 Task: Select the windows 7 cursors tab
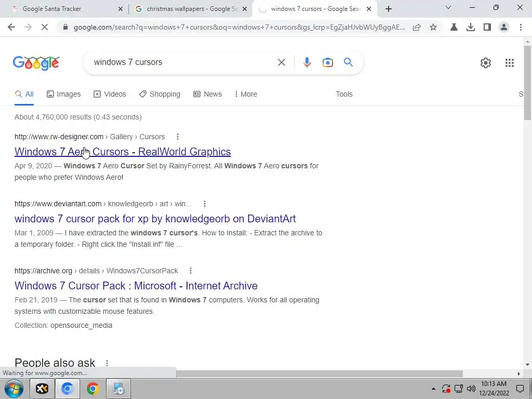coord(315,9)
